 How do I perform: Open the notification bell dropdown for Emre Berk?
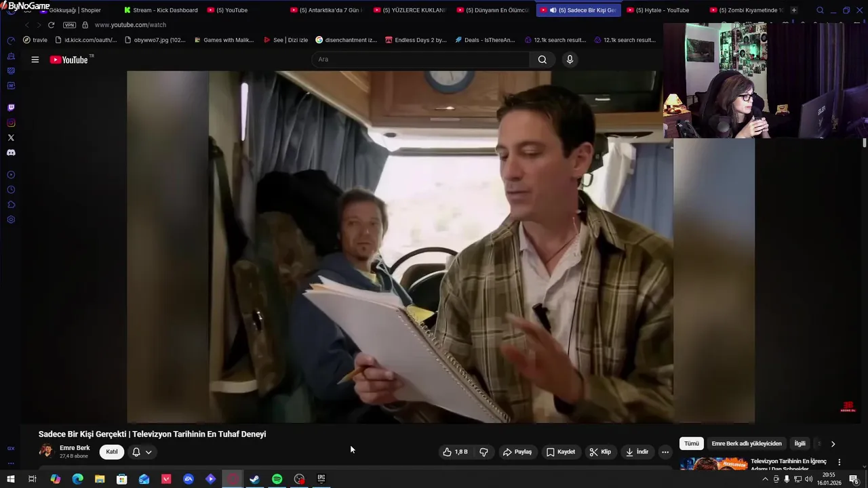pos(142,452)
